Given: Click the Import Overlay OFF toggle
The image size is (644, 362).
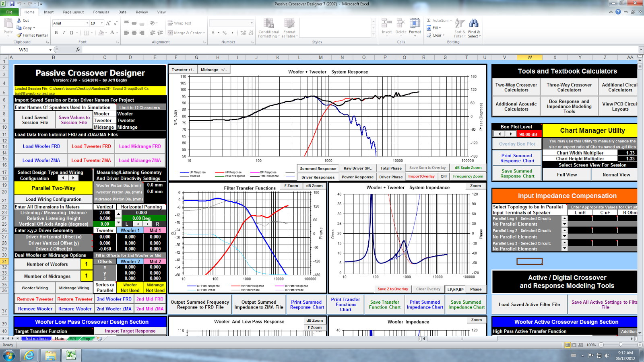Looking at the screenshot, I should tap(444, 176).
